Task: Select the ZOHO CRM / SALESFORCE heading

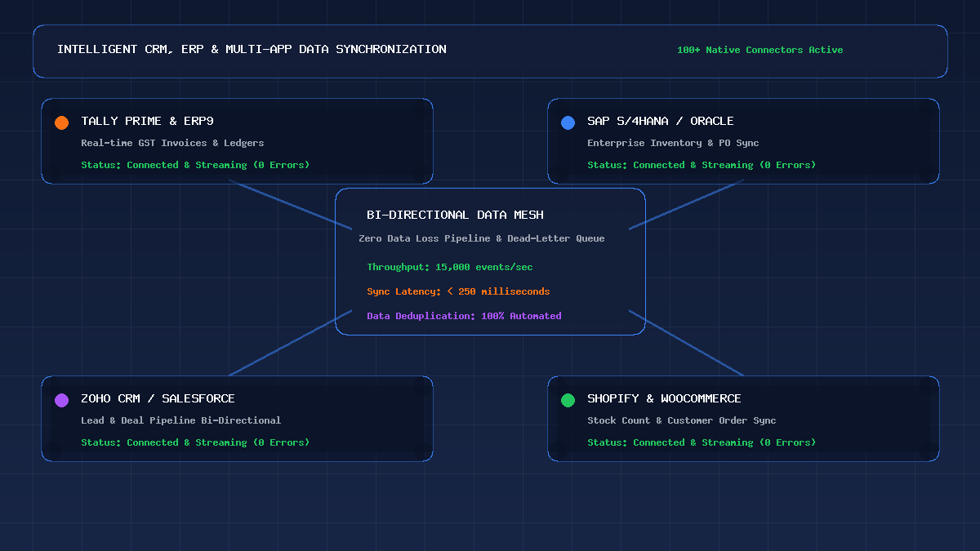Action: click(x=158, y=398)
